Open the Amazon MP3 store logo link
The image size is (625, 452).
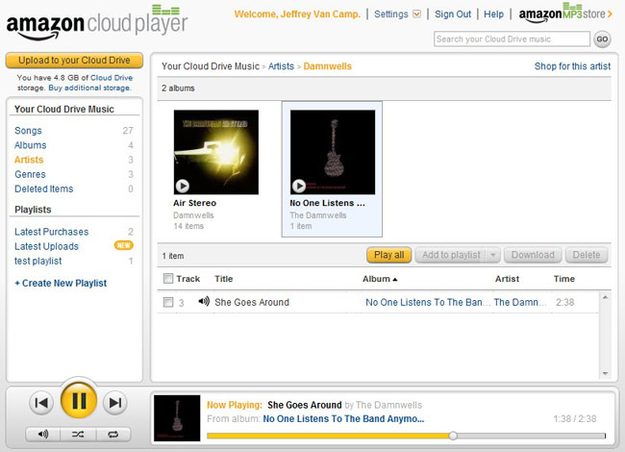click(x=564, y=14)
